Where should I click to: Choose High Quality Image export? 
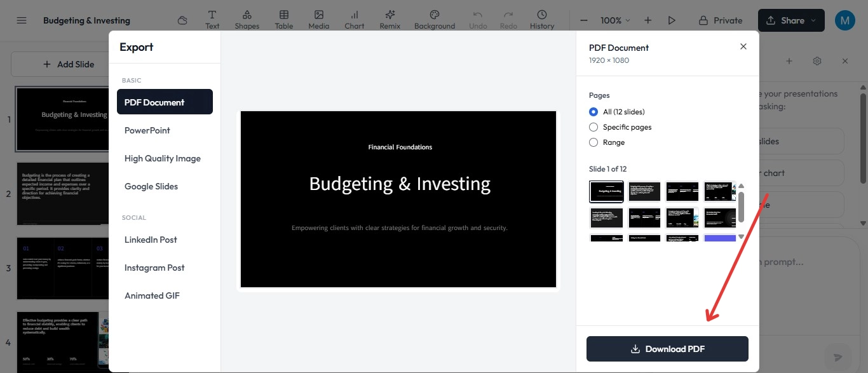pos(165,158)
